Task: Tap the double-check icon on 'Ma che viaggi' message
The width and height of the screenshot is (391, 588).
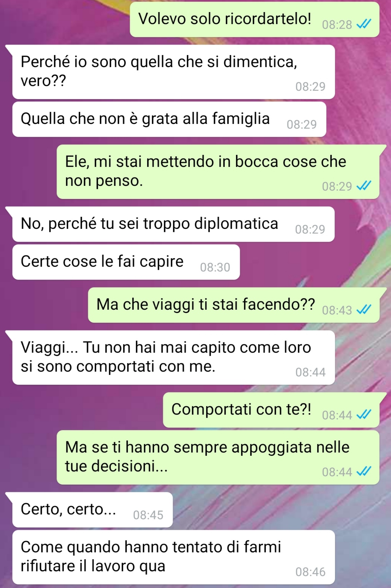Action: point(364,310)
